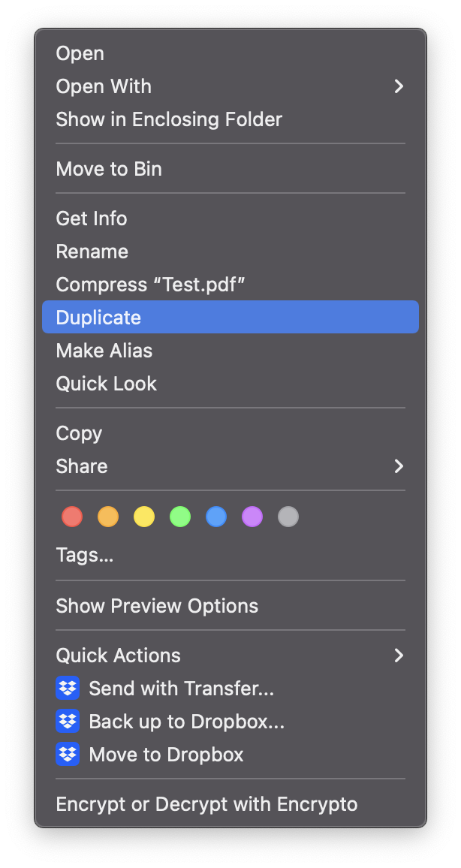The height and width of the screenshot is (868, 461).
Task: Apply the green color tag
Action: [x=180, y=517]
